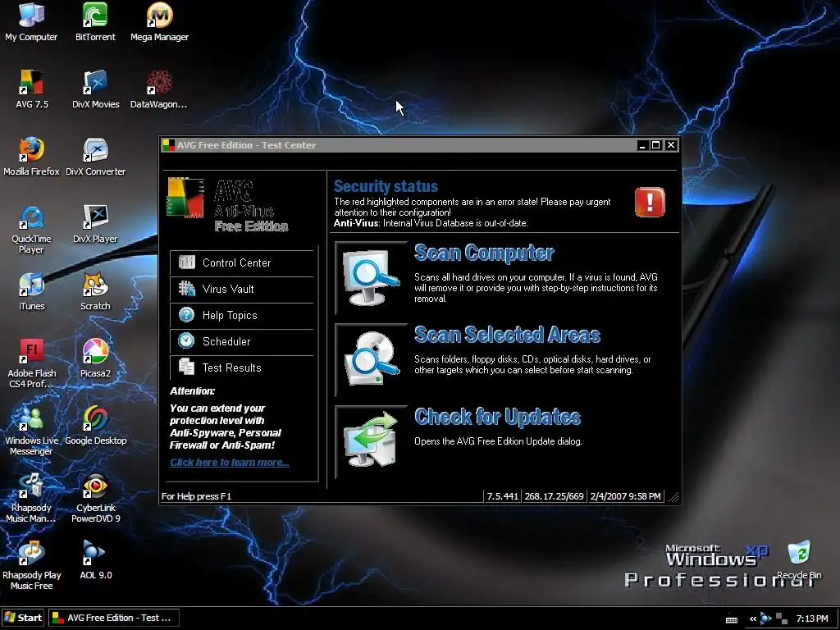Image resolution: width=840 pixels, height=630 pixels.
Task: Follow 'Click here to learn more...' link
Action: 230,463
